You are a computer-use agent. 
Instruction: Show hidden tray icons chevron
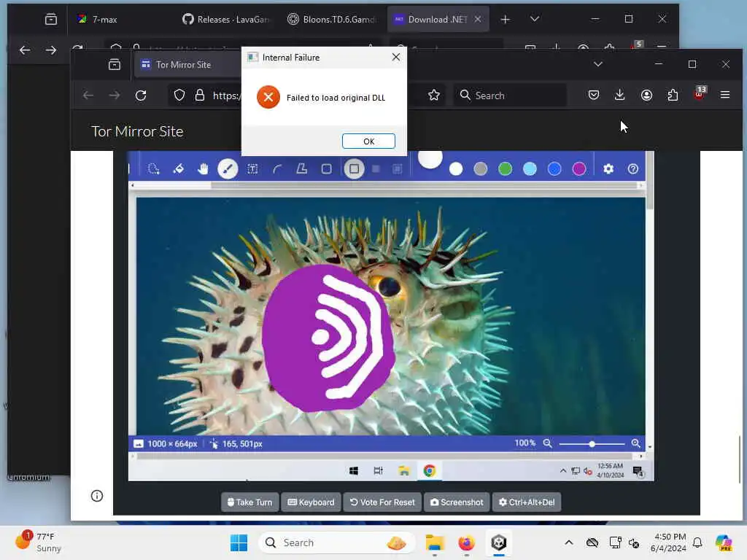tap(569, 542)
